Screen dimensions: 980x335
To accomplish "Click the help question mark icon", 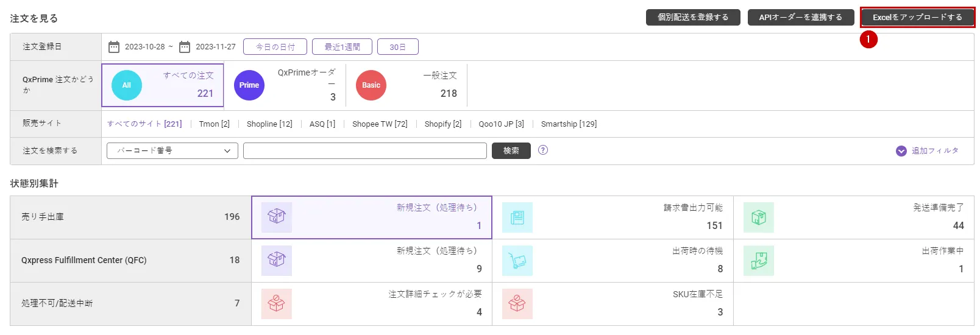I will point(543,150).
